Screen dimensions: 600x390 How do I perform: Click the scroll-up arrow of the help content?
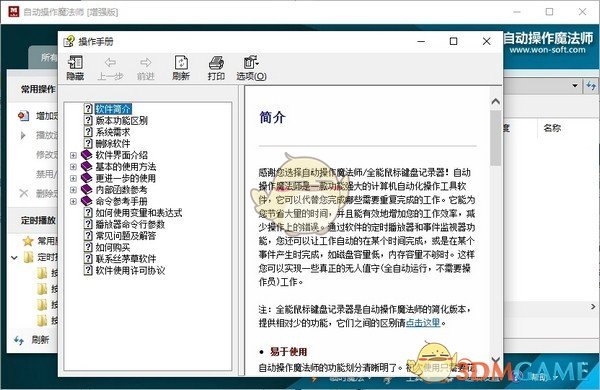pyautogui.click(x=496, y=101)
